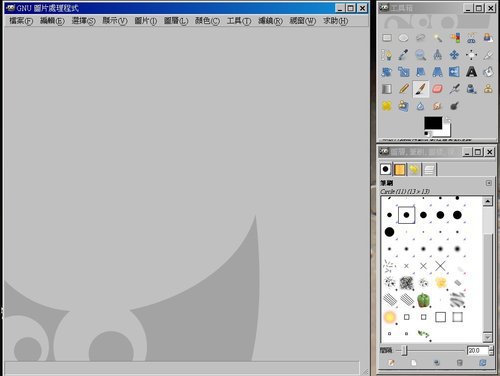Screen dimensions: 500x376
Task: Select the yellow Heal tool
Action: click(387, 106)
